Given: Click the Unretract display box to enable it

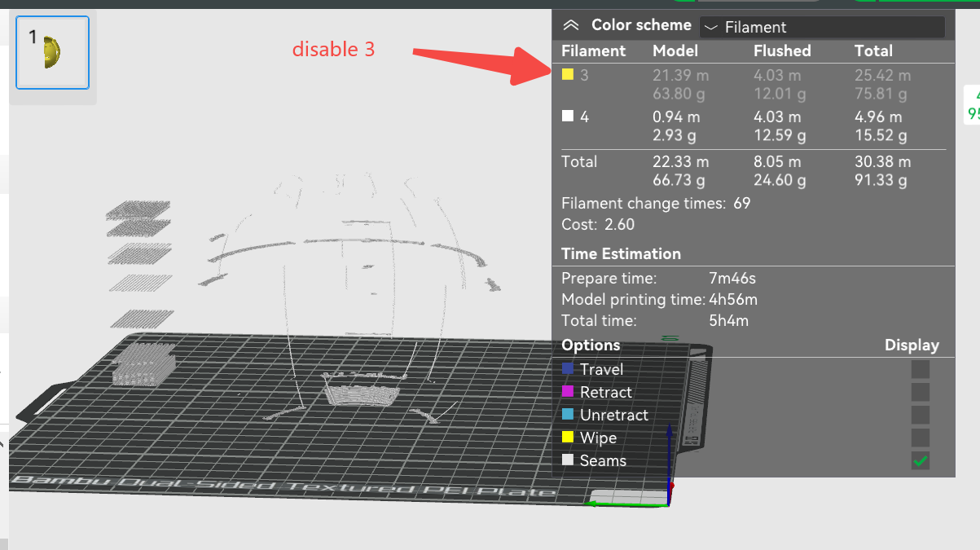Looking at the screenshot, I should click(920, 415).
